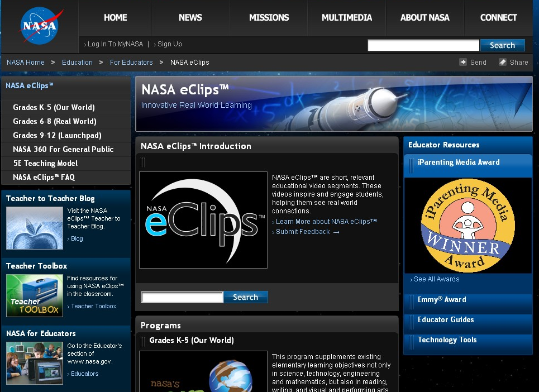Screen dimensions: 539x392
Task: Open the NASA eClips logo image
Action: (x=203, y=220)
